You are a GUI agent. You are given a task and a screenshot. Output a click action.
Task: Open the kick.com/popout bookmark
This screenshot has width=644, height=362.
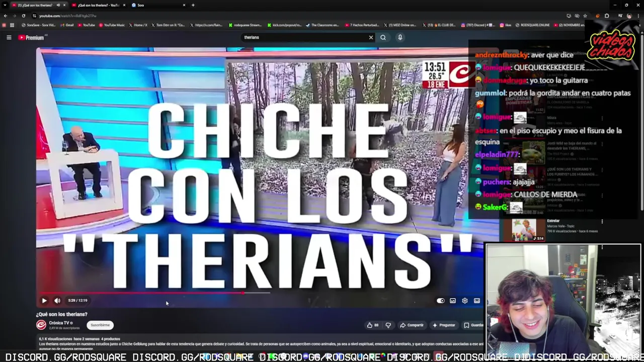[284, 25]
